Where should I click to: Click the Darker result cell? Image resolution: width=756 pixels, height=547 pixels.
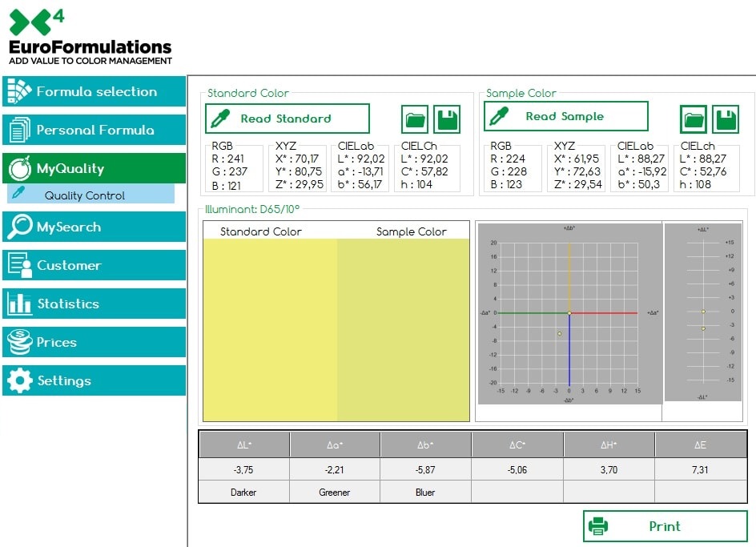pyautogui.click(x=243, y=493)
